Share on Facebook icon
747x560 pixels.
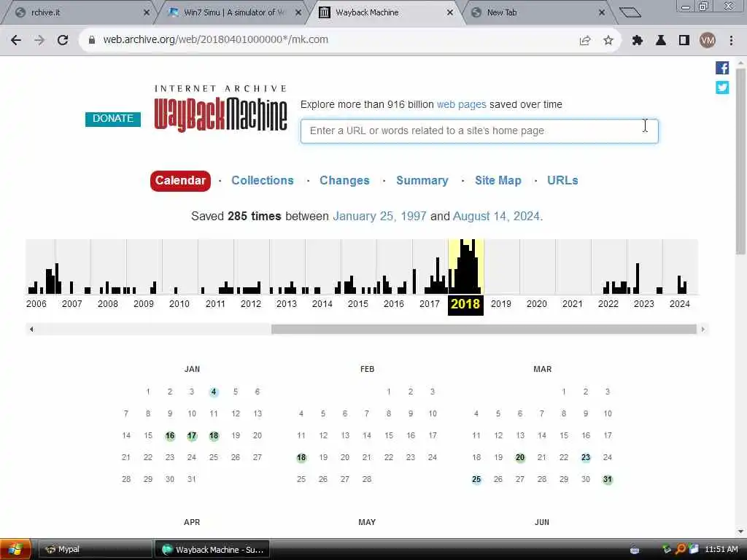(x=722, y=68)
